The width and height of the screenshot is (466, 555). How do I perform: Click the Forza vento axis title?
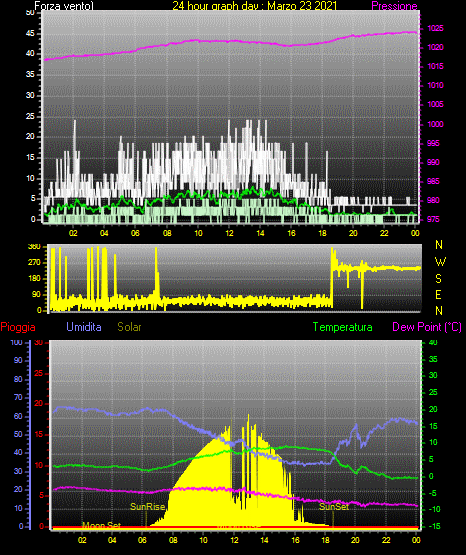pos(64,6)
